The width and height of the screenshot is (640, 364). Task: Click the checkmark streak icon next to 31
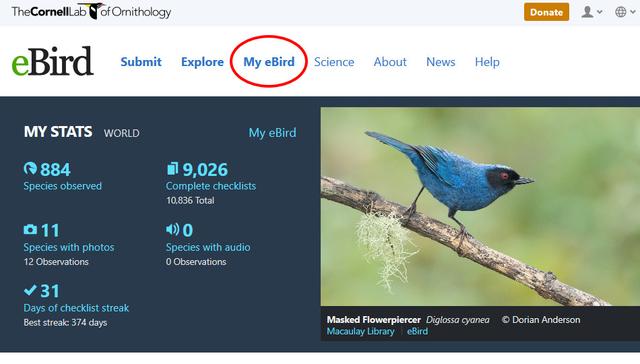click(x=30, y=290)
